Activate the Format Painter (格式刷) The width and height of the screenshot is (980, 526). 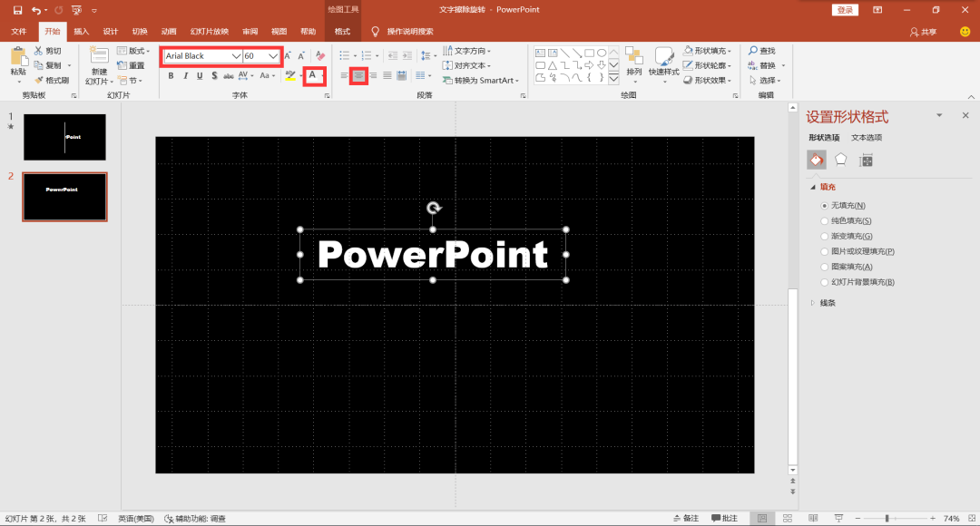(51, 80)
